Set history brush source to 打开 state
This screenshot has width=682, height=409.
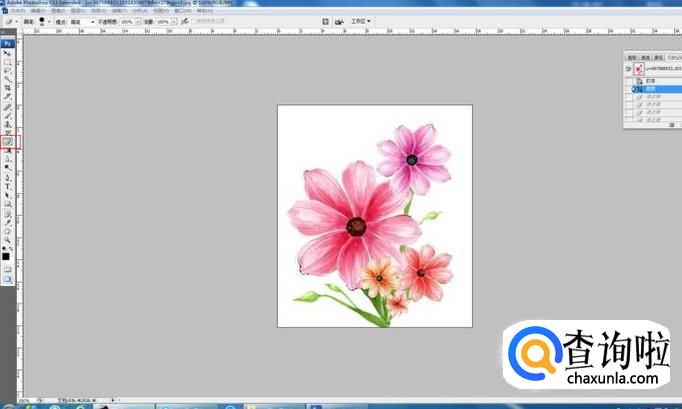tap(630, 81)
